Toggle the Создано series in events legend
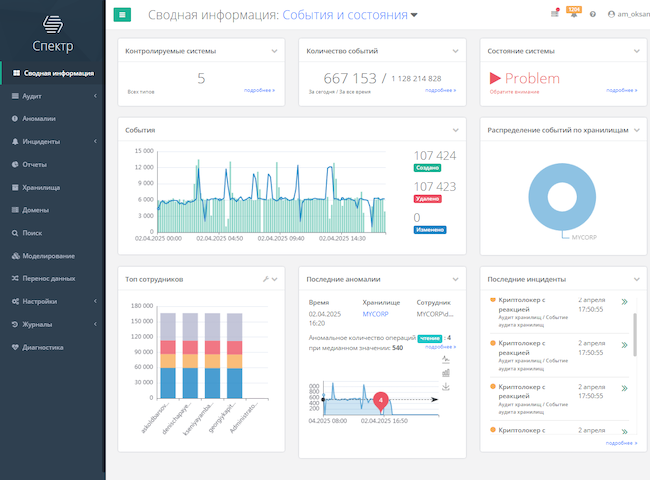 [x=427, y=168]
